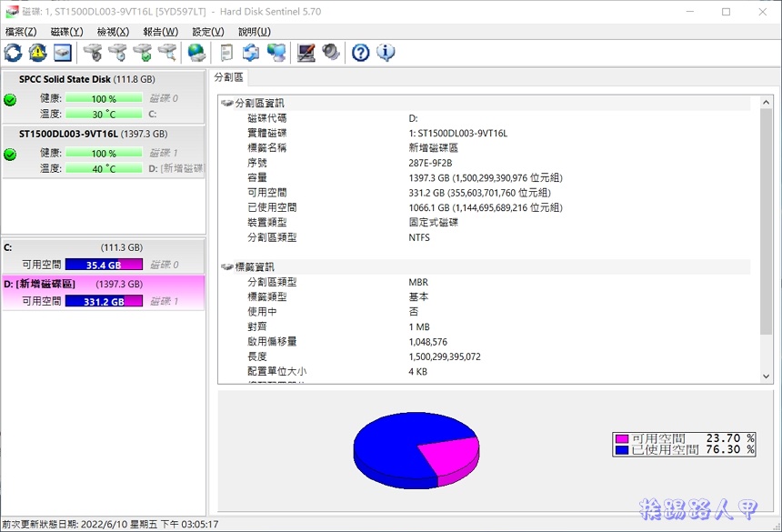Select the 分割區 tab

(x=228, y=77)
